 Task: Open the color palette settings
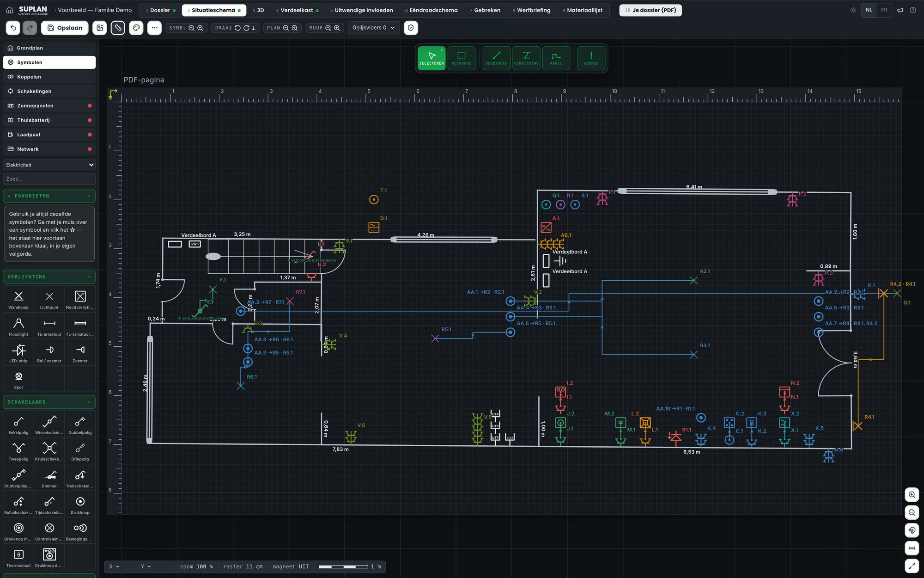coord(136,28)
